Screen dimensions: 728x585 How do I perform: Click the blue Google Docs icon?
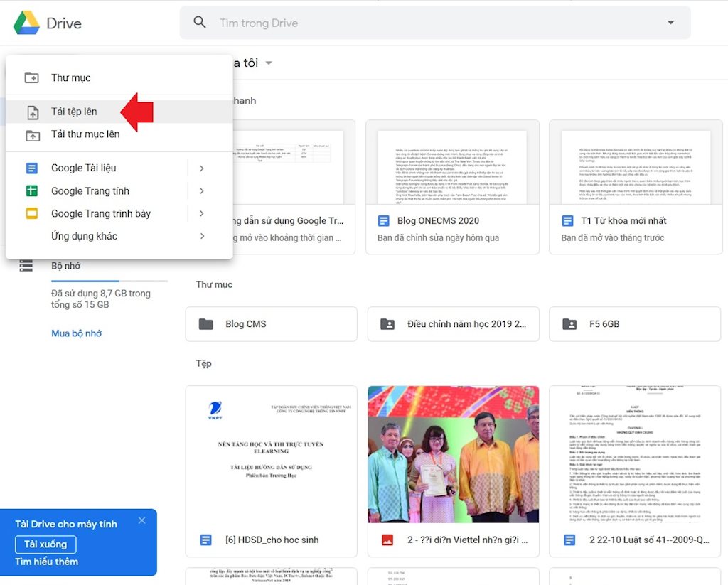pyautogui.click(x=32, y=168)
